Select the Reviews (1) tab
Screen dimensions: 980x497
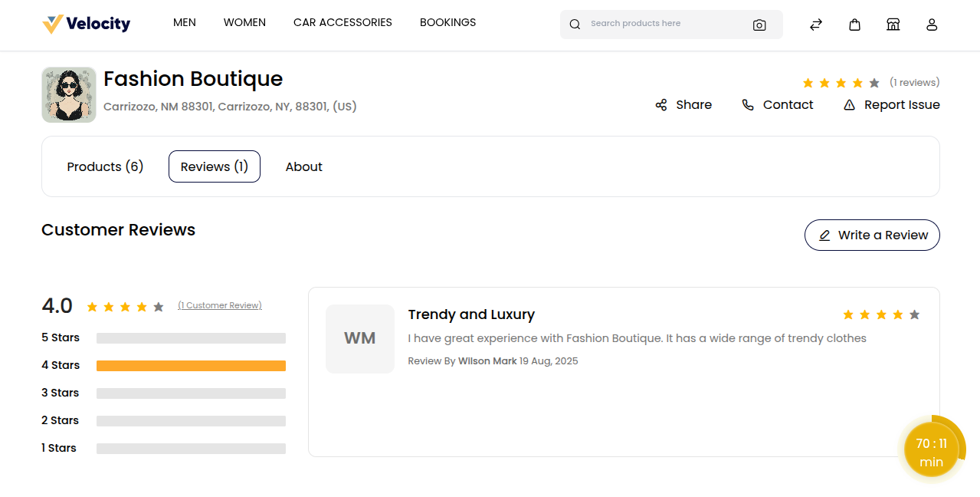[215, 166]
